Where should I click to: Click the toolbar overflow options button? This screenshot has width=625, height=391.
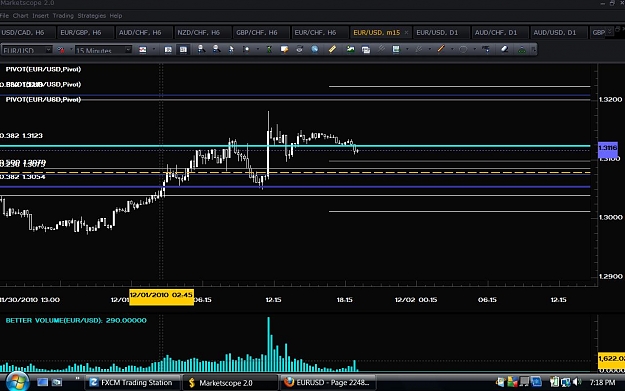tap(533, 49)
